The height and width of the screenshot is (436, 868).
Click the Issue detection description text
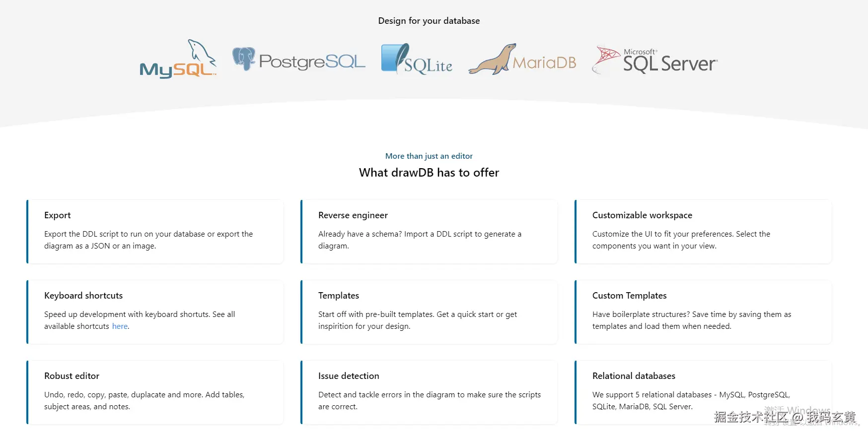pyautogui.click(x=429, y=401)
